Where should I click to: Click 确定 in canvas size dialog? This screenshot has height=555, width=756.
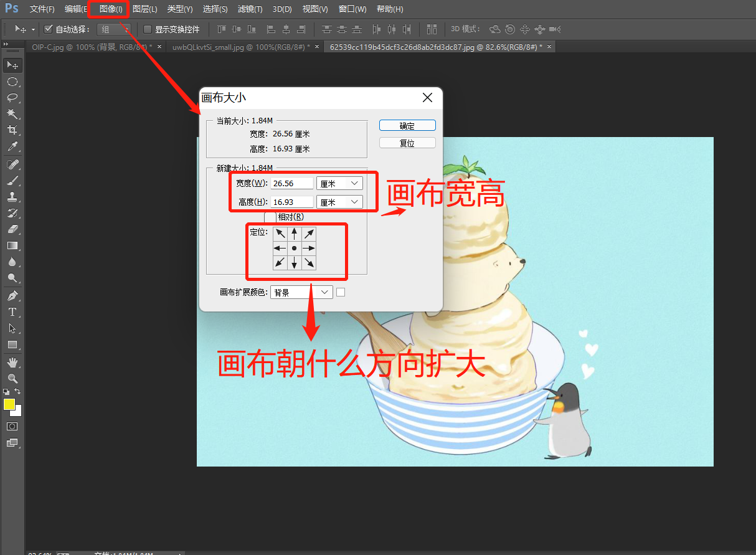point(407,125)
